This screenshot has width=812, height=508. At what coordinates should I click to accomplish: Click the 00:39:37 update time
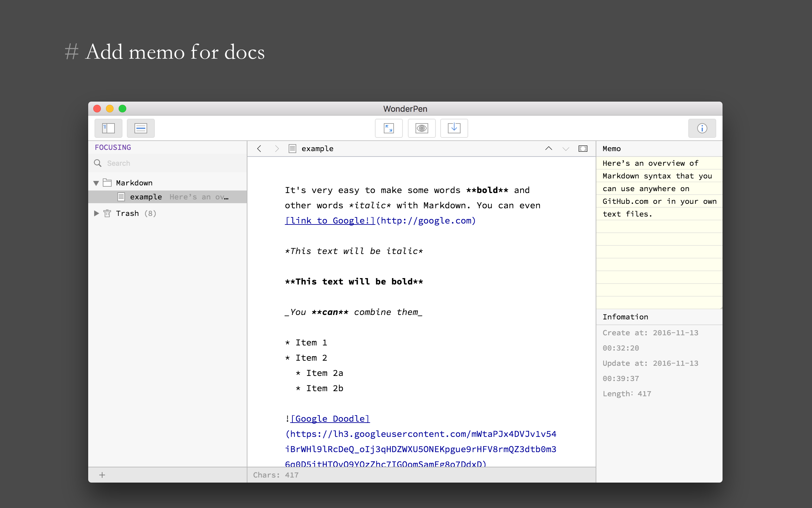point(621,379)
